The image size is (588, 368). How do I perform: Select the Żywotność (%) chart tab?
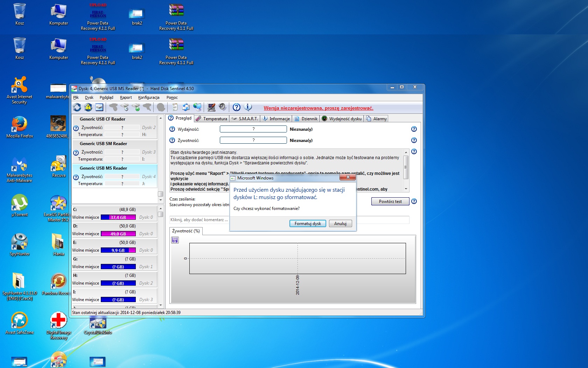click(x=186, y=231)
